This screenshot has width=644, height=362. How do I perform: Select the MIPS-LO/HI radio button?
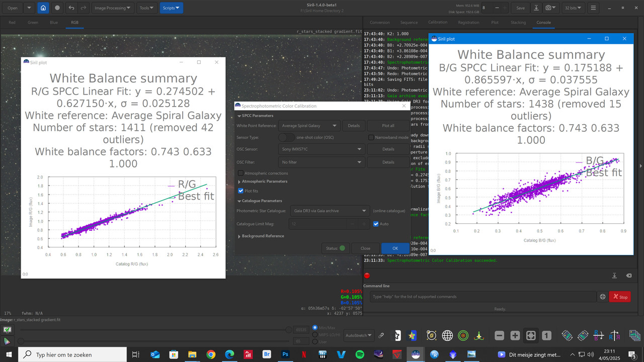click(315, 334)
